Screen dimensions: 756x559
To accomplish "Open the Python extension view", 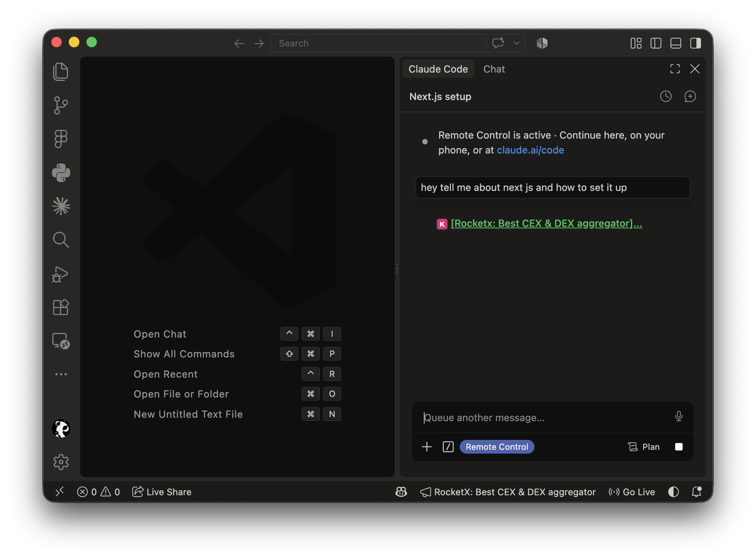I will 61,173.
